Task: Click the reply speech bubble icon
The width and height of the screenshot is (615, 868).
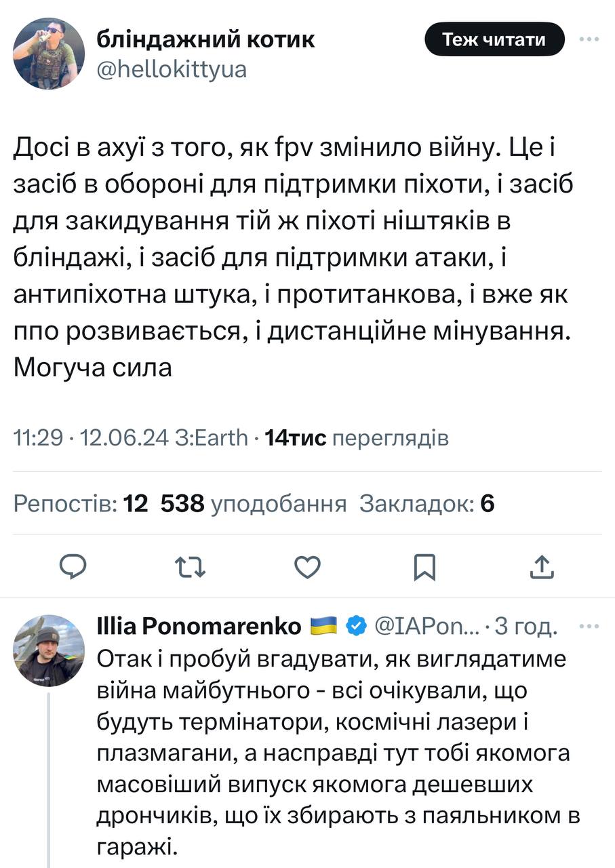Action: click(72, 566)
